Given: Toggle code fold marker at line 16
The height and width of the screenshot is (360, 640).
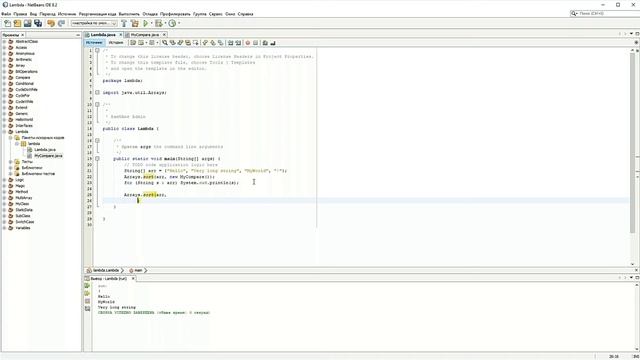Looking at the screenshot, I should click(x=97, y=140).
